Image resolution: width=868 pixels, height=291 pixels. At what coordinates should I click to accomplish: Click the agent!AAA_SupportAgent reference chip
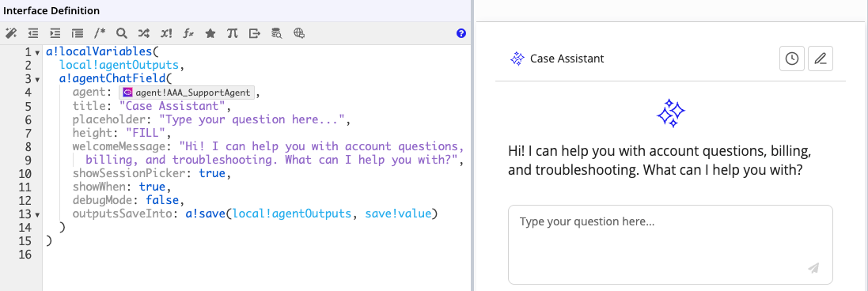tap(187, 93)
